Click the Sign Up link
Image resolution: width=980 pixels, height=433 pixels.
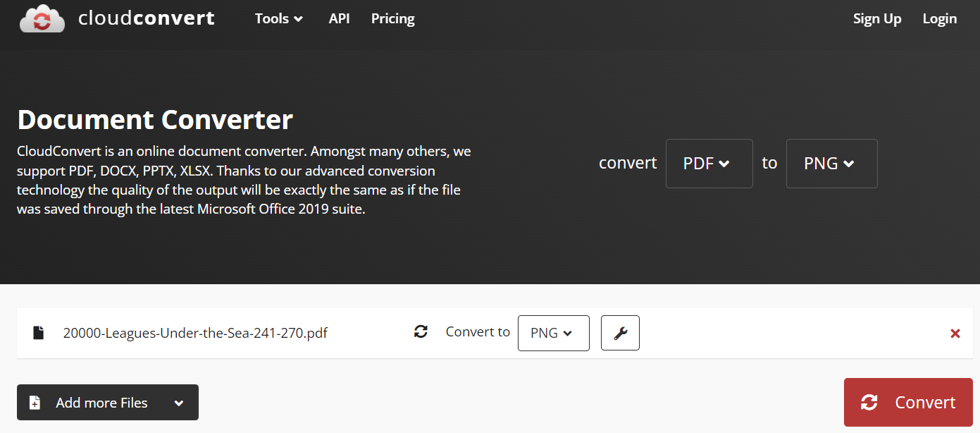[877, 19]
